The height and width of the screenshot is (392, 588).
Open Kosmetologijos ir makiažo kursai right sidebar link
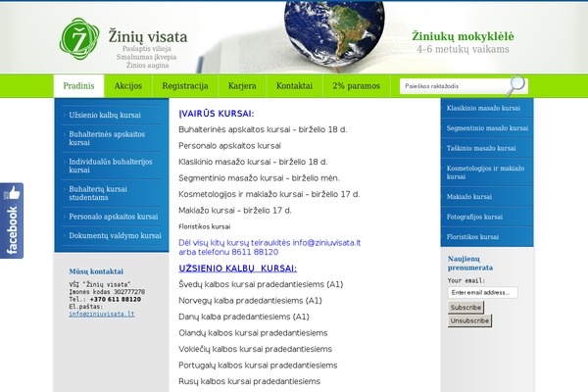coord(485,172)
